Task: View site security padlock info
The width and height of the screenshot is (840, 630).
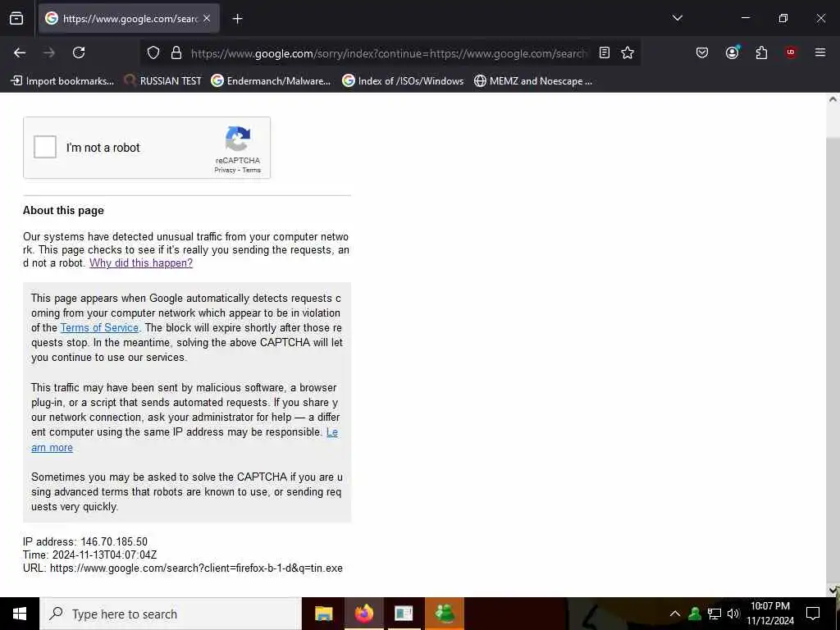Action: (x=176, y=52)
